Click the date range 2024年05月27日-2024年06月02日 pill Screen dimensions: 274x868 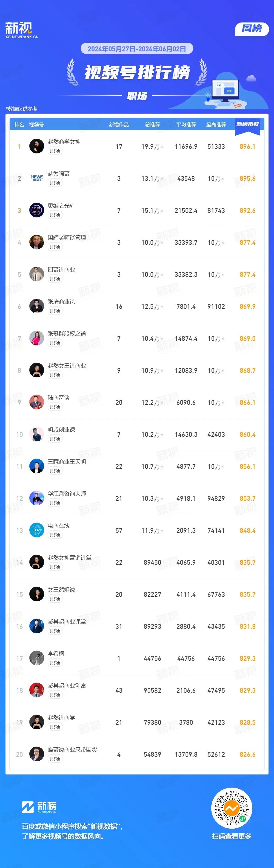click(137, 49)
